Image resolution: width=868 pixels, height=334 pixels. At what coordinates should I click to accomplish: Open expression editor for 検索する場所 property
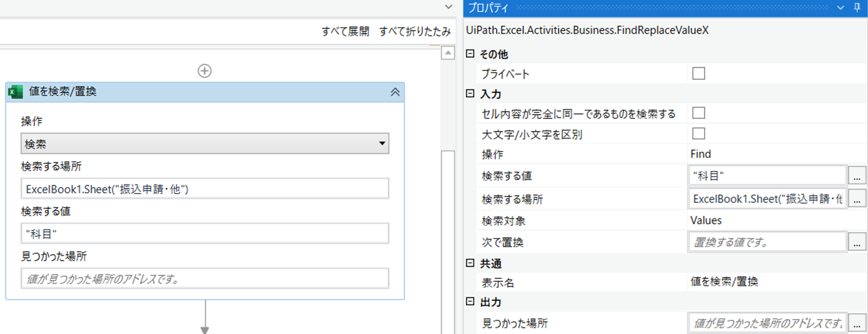(857, 199)
